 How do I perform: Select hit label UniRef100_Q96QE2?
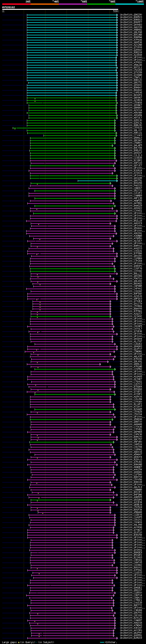(131, 588)
